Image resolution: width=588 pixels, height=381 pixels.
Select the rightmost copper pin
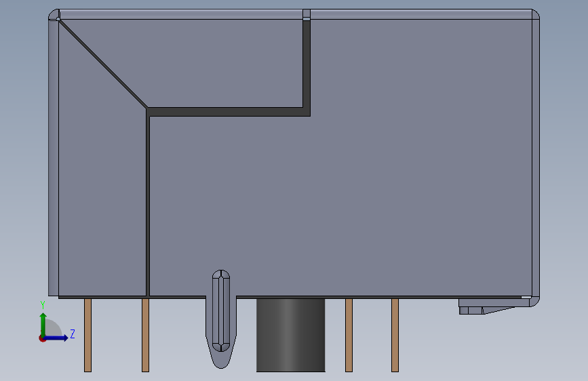(x=395, y=335)
